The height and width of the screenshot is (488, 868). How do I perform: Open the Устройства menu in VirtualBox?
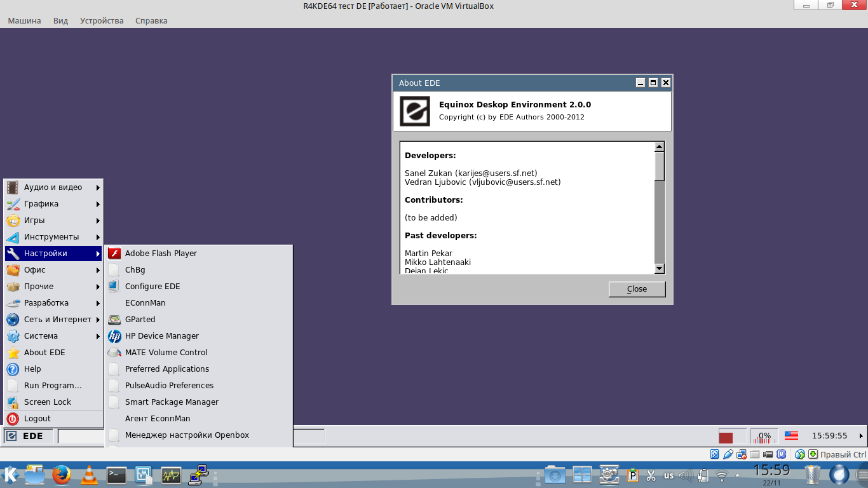pos(102,20)
